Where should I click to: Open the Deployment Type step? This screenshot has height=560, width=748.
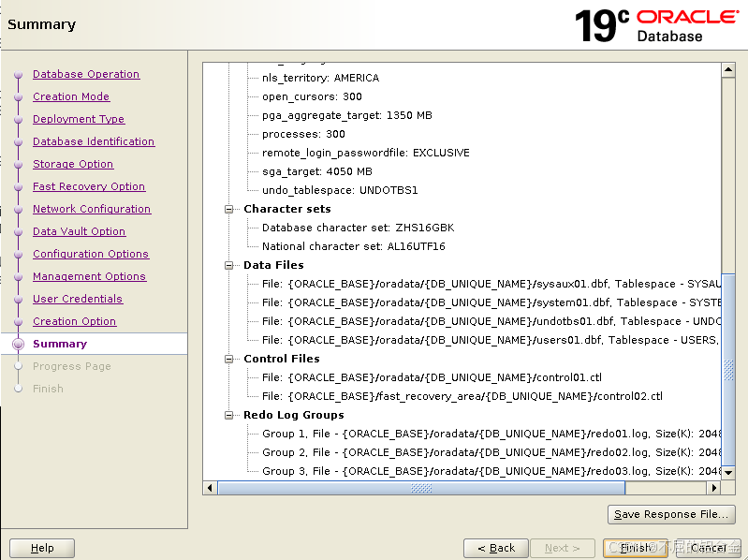[79, 119]
